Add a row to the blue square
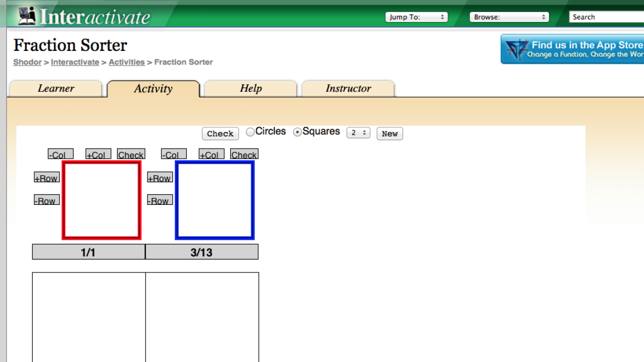Viewport: 644px width, 362px height. [x=159, y=178]
